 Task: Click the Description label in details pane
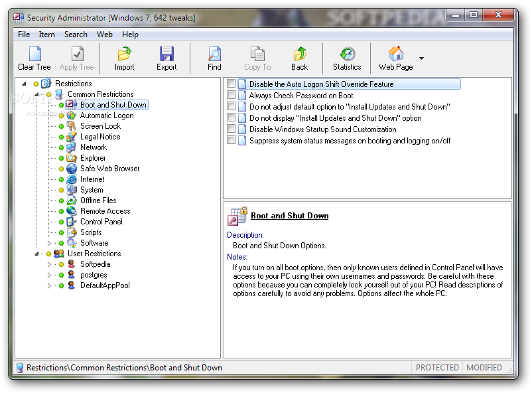tap(245, 235)
